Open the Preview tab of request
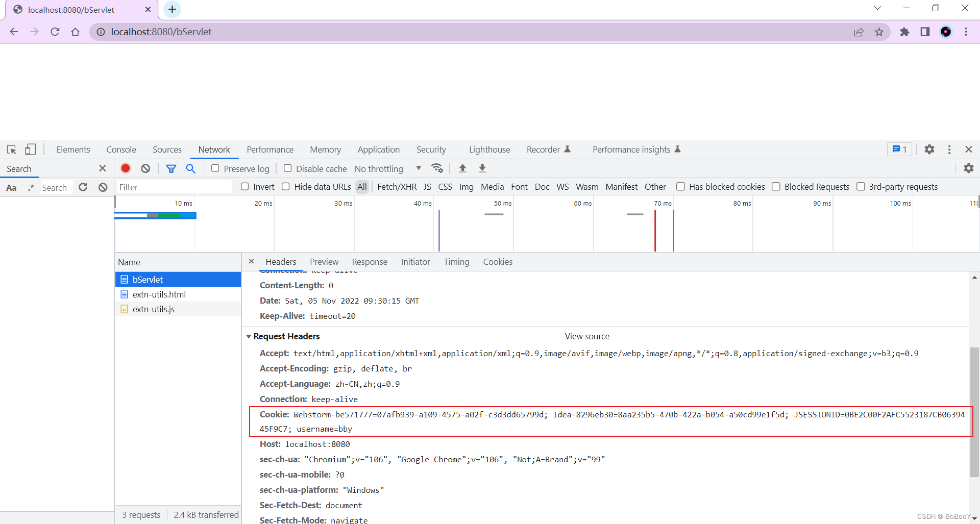Screen dimensions: 980x524 [x=324, y=262]
